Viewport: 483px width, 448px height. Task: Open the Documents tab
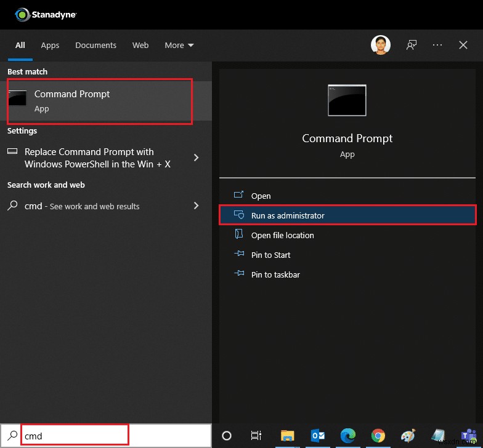click(96, 46)
